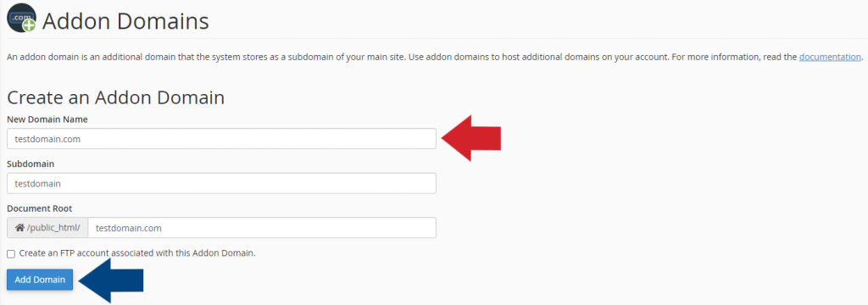Focus the Subdomain input field

(221, 183)
